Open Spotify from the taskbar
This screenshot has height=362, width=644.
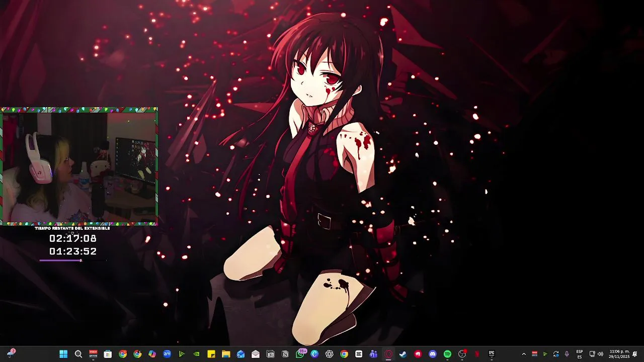pos(447,354)
